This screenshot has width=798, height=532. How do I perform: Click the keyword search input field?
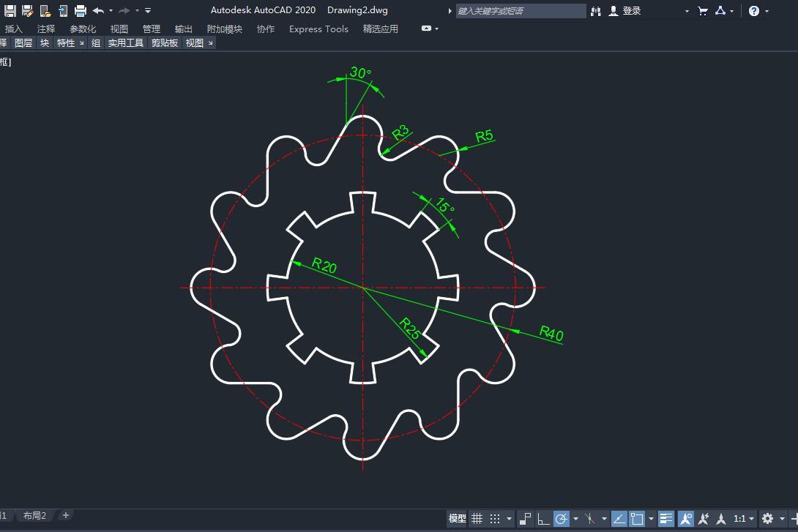(520, 11)
